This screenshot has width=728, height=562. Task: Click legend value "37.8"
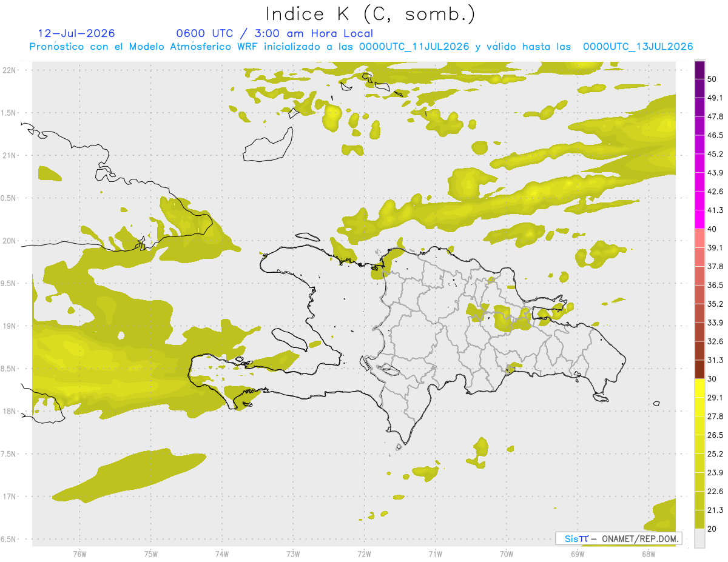[x=715, y=266]
